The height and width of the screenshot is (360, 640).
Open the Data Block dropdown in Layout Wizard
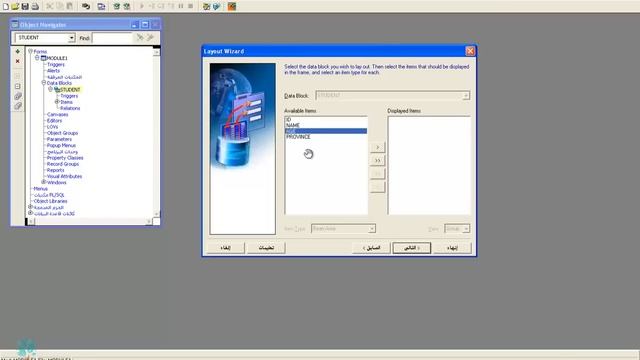coord(466,96)
